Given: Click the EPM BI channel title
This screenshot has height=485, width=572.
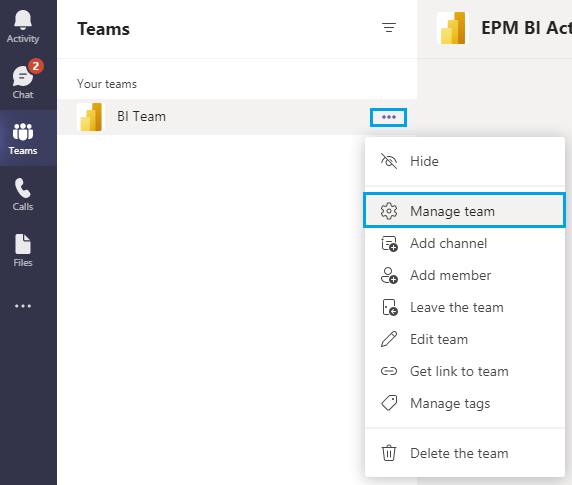Looking at the screenshot, I should (x=526, y=28).
